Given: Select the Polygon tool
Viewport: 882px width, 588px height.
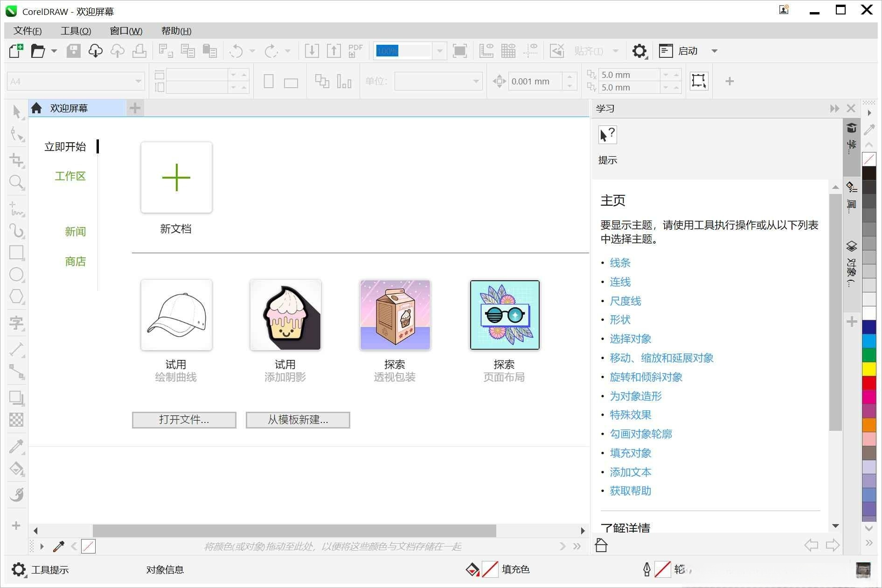Looking at the screenshot, I should [x=17, y=297].
